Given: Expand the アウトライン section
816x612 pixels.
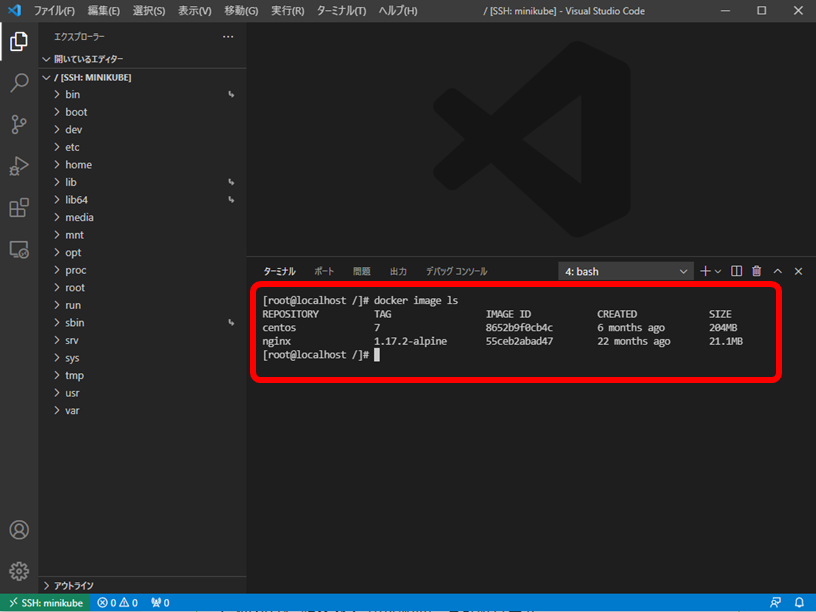Looking at the screenshot, I should point(73,585).
